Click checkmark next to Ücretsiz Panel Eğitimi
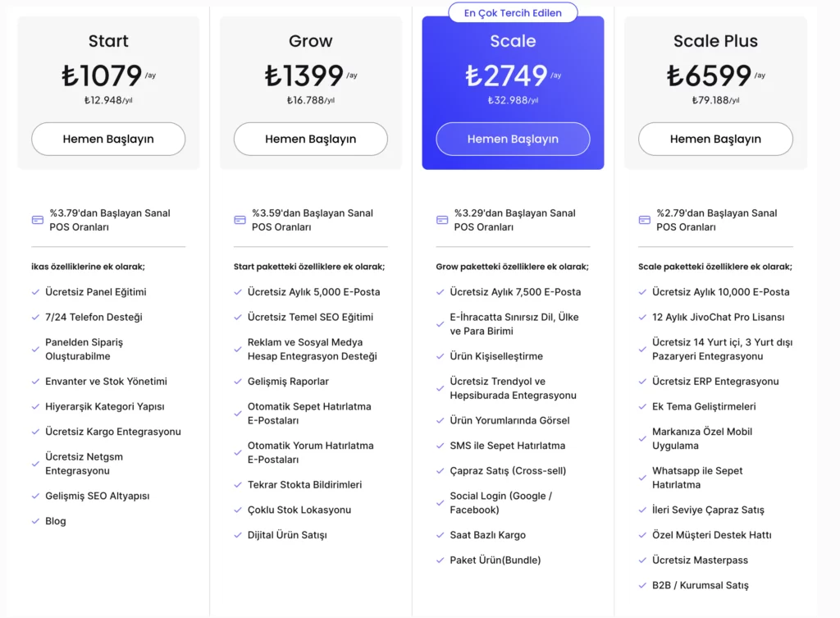This screenshot has width=840, height=618. (35, 292)
